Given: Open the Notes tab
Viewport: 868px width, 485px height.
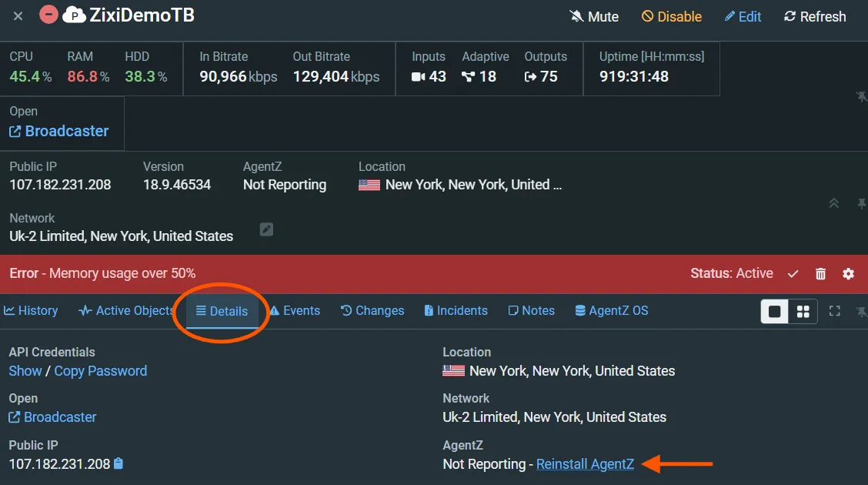Looking at the screenshot, I should [532, 310].
